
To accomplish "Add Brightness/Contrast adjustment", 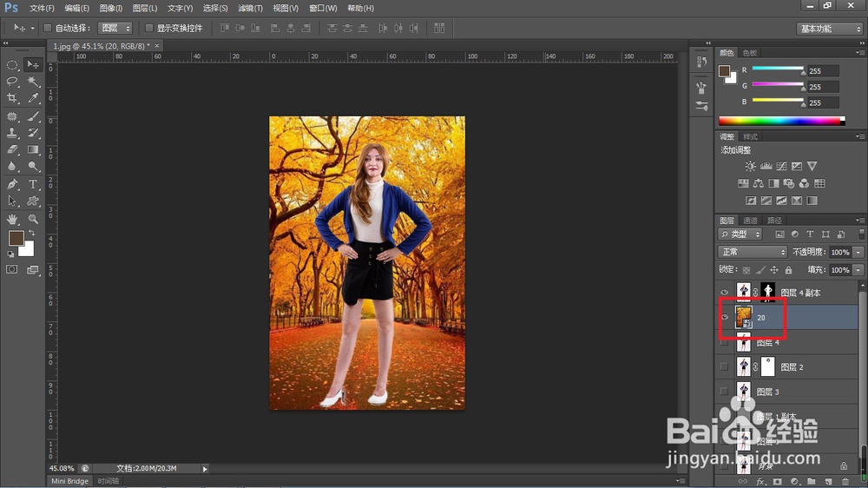I will click(750, 166).
